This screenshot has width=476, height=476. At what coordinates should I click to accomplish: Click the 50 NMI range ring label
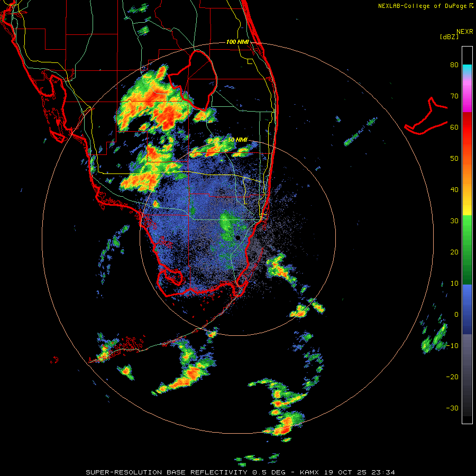click(237, 140)
